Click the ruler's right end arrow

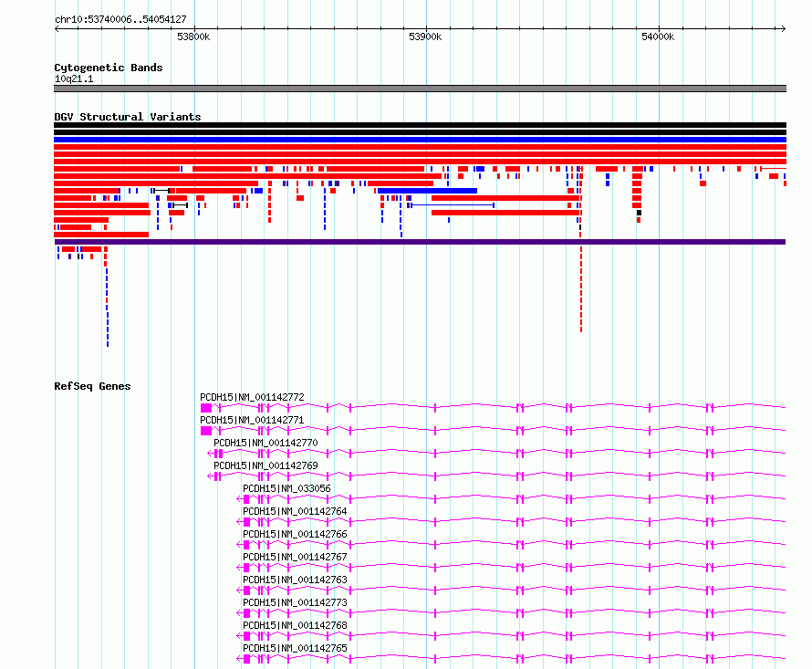click(784, 28)
